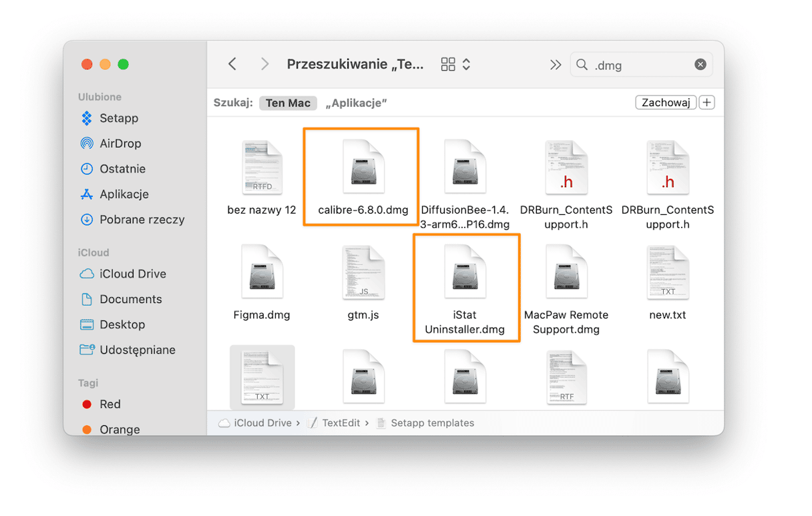
Task: Click into the .dmg search field
Action: tap(641, 65)
